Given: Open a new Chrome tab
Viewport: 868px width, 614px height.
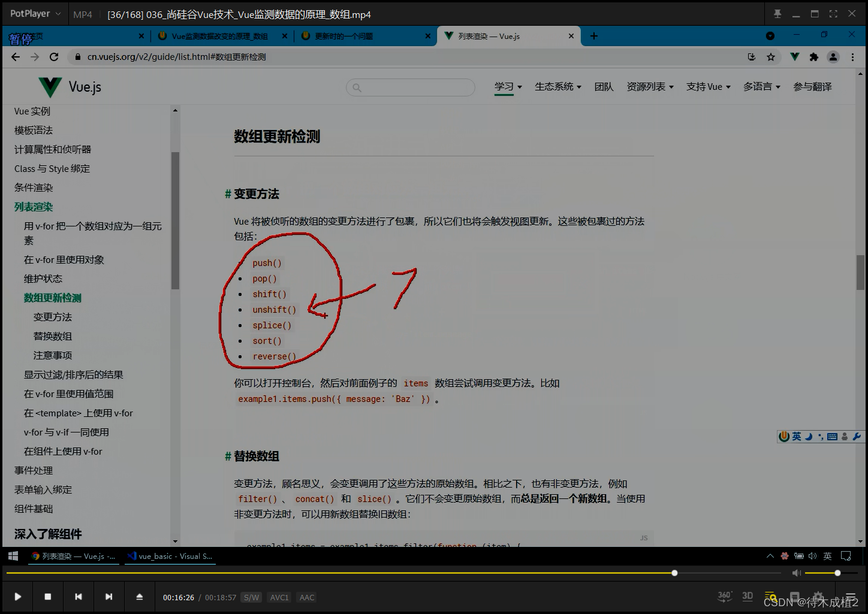Looking at the screenshot, I should coord(593,36).
